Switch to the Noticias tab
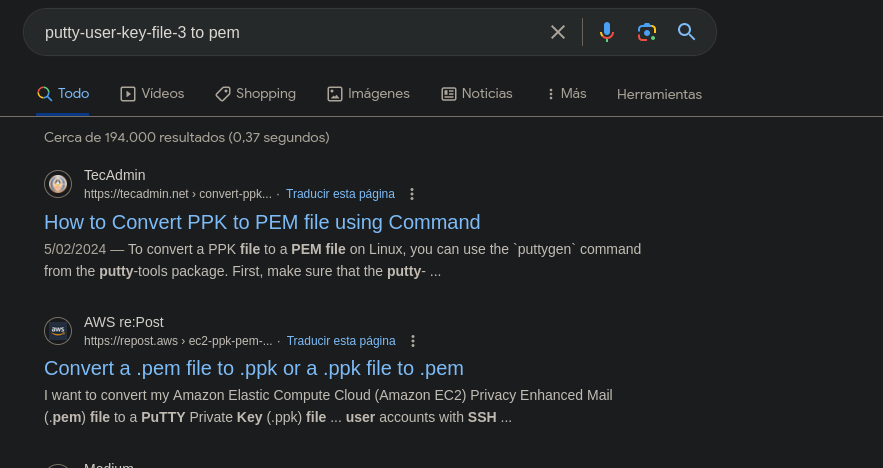This screenshot has height=468, width=883. click(x=476, y=93)
